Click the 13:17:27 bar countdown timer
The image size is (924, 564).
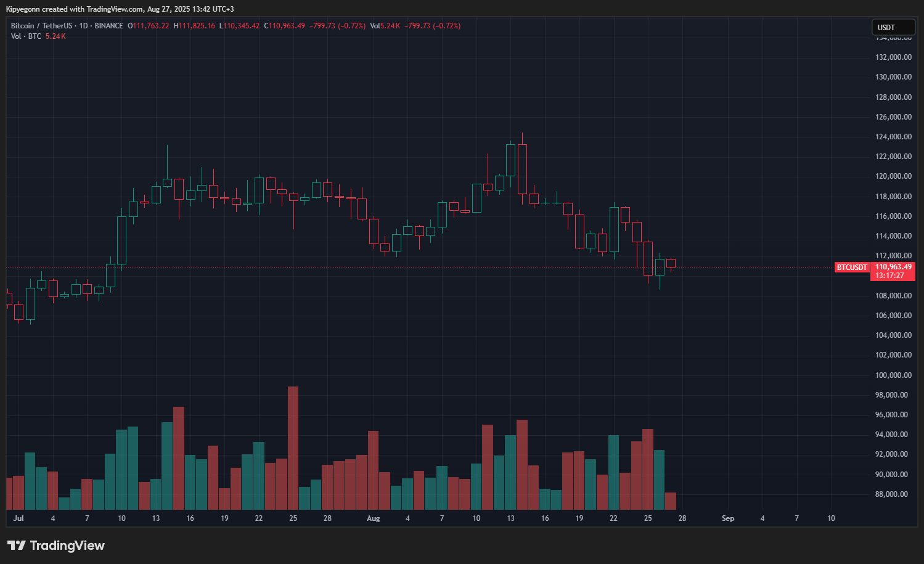889,276
